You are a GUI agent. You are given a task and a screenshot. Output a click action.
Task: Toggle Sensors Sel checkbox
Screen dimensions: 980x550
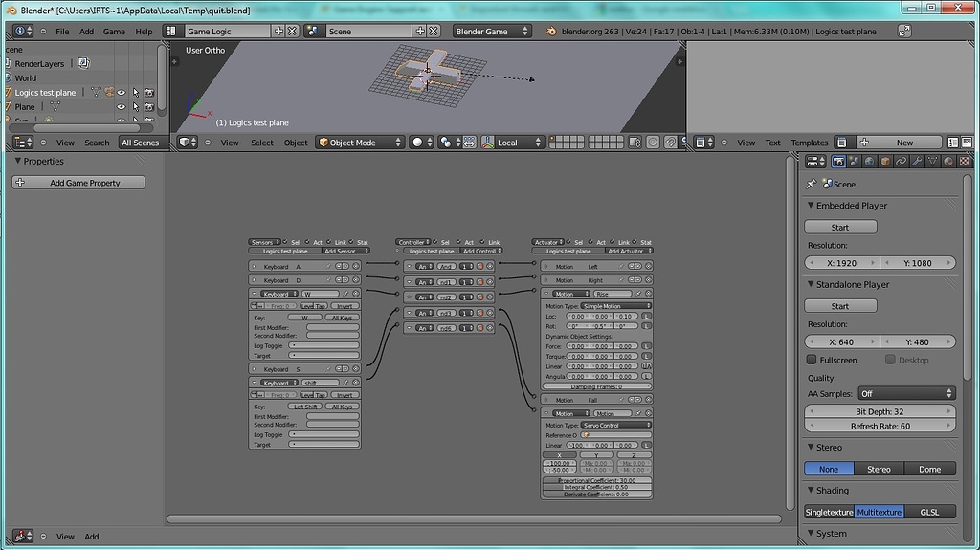pos(285,242)
